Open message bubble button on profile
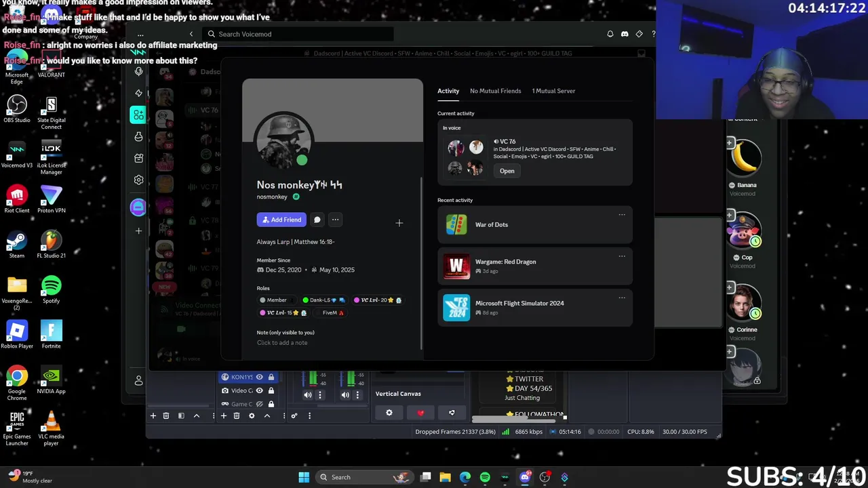Viewport: 868px width, 488px height. [317, 220]
